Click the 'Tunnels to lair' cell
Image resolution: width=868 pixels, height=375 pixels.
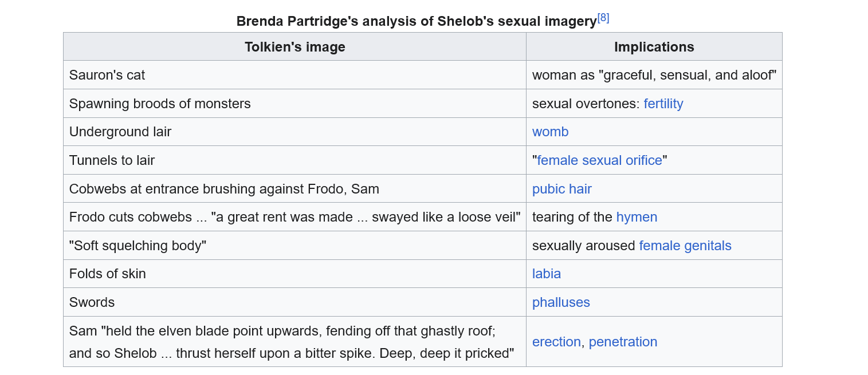(112, 160)
